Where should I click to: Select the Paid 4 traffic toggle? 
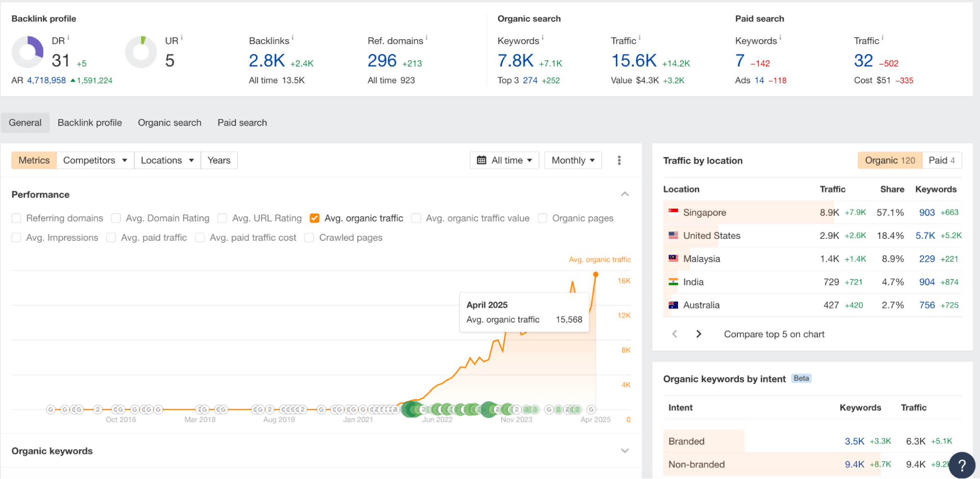click(x=941, y=160)
